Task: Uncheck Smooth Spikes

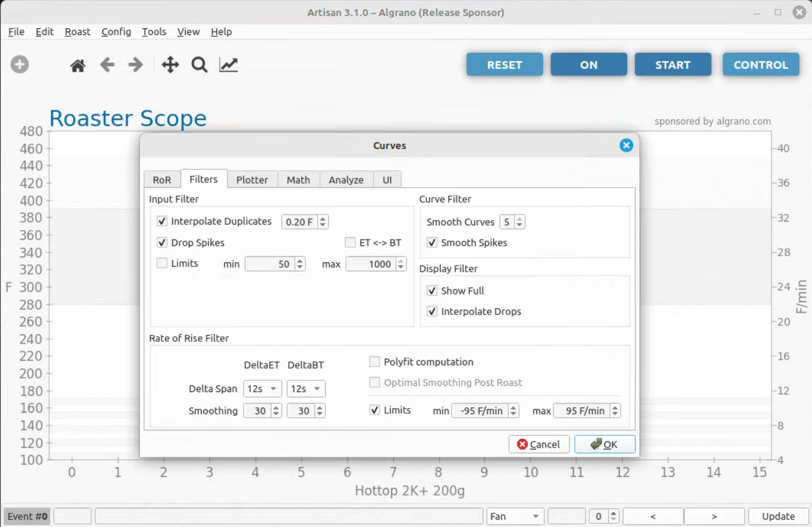Action: [432, 242]
